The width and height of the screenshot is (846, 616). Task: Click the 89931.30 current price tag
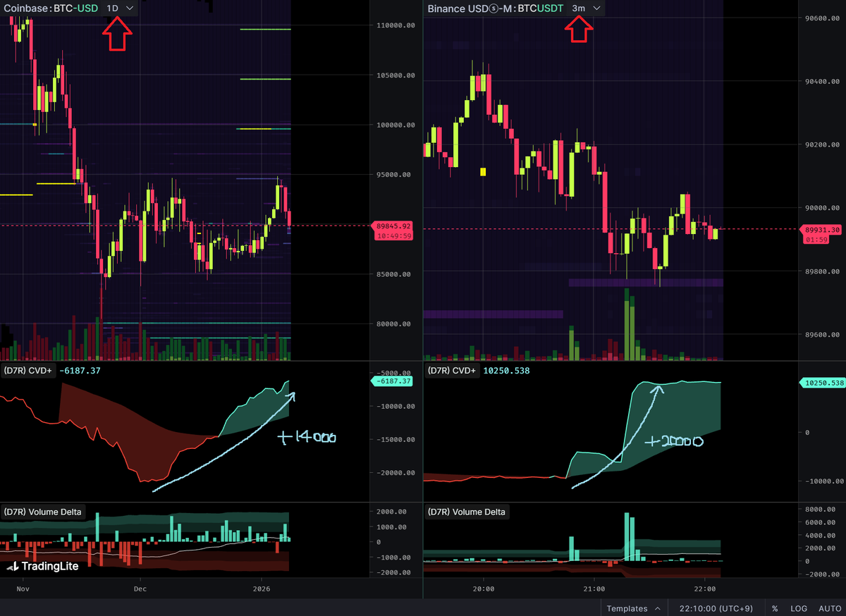[x=822, y=230]
